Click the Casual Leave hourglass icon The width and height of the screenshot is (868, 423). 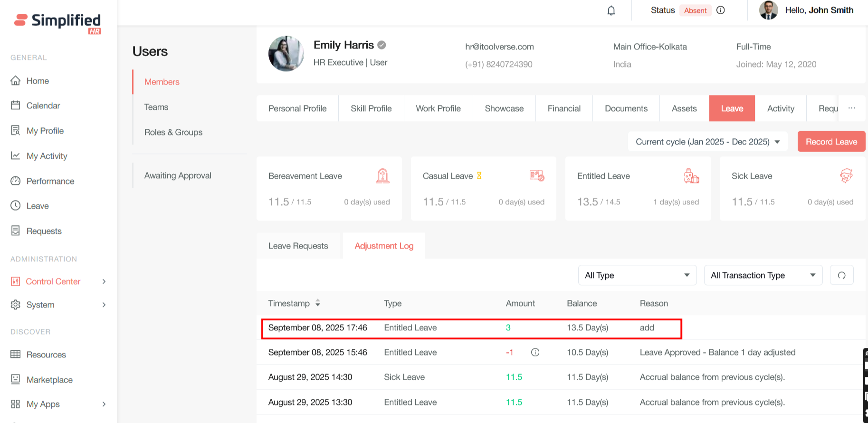click(x=479, y=176)
